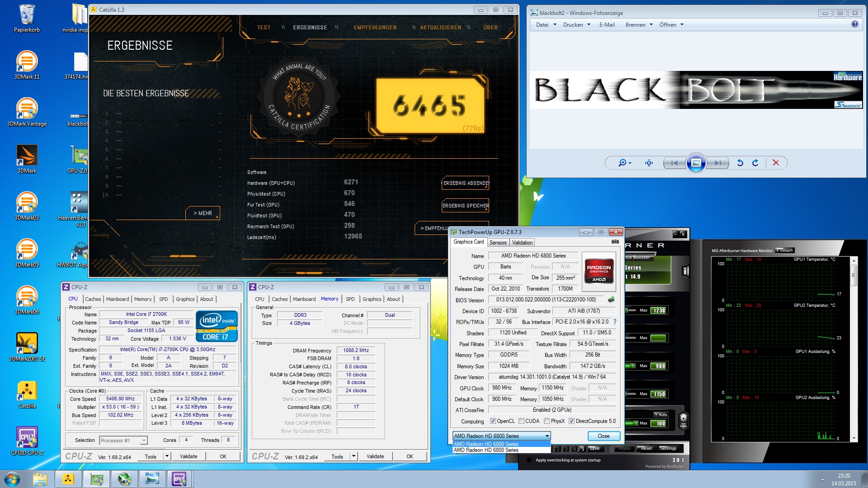This screenshot has height=488, width=868.
Task: Click Validate in left CPU-Z window
Action: (189, 456)
